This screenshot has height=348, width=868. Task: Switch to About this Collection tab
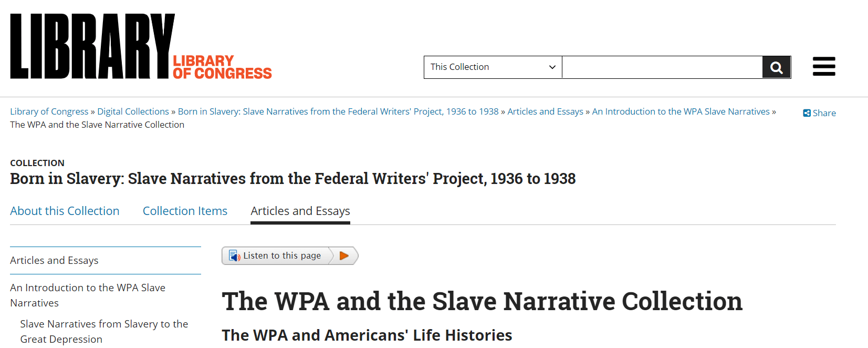click(x=65, y=211)
